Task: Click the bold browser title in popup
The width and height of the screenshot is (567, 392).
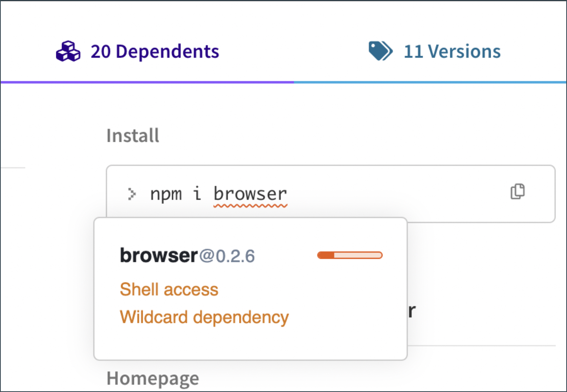Action: click(159, 256)
